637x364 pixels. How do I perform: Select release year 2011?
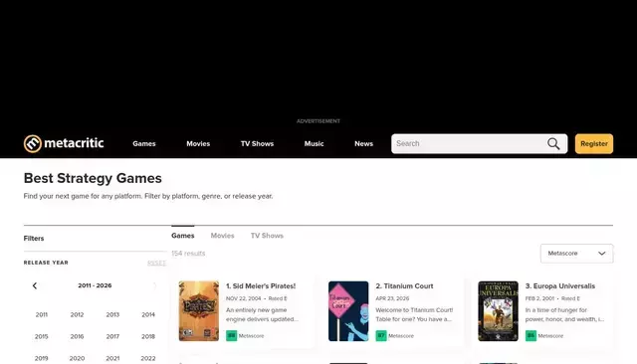pos(42,314)
